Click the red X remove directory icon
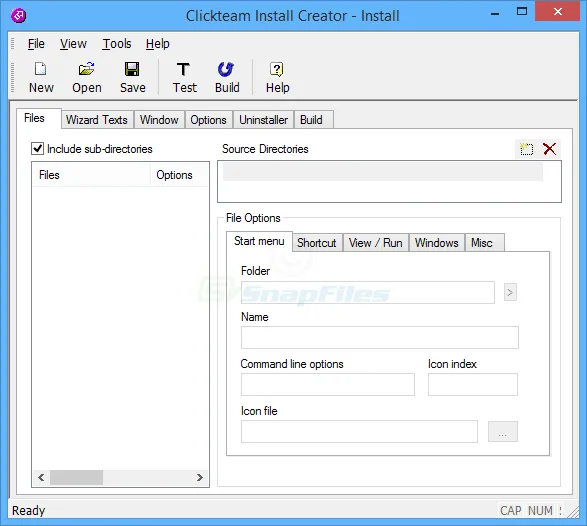This screenshot has width=587, height=526. pos(550,149)
